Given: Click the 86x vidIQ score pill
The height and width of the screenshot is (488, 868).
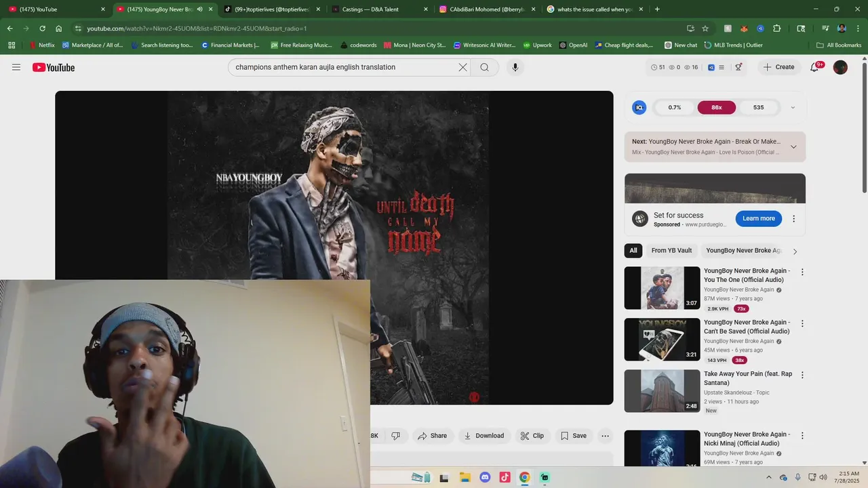Looking at the screenshot, I should (716, 107).
